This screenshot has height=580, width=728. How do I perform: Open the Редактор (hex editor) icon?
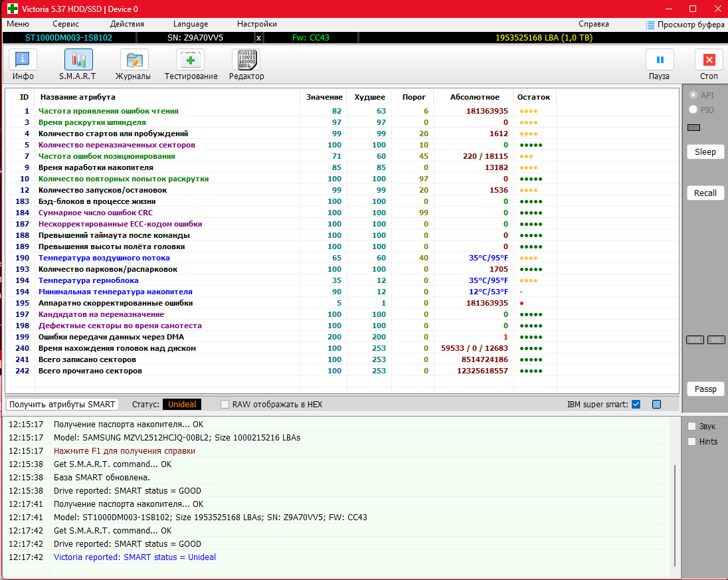pyautogui.click(x=246, y=60)
